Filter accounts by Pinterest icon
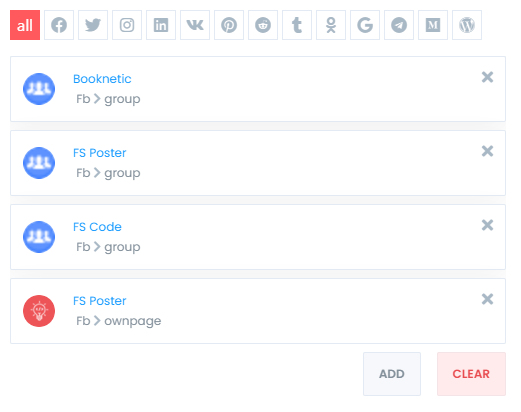521x412 pixels. [229, 25]
